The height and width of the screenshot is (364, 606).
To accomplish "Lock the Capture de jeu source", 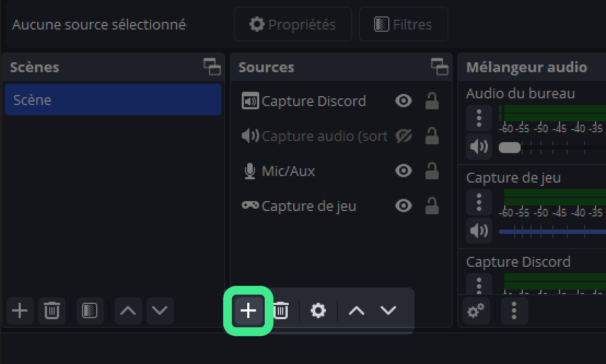I will point(432,206).
